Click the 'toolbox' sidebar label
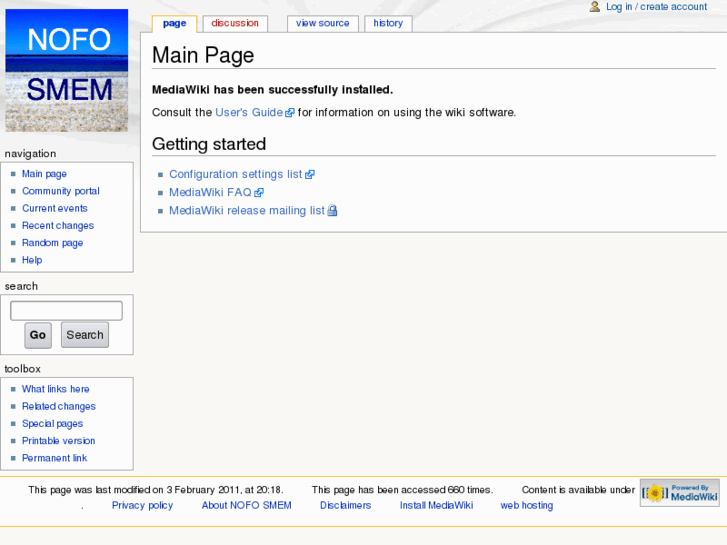The image size is (727, 545). tap(23, 369)
